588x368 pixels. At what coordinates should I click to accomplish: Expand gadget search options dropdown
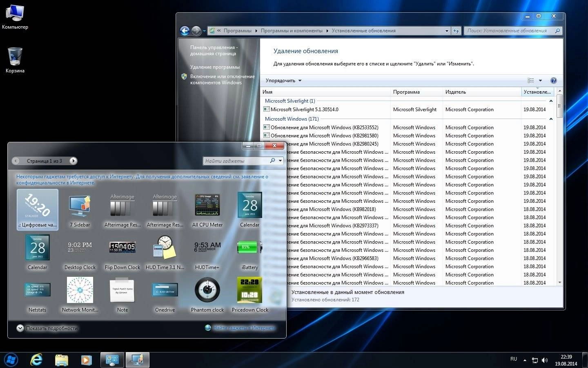pos(280,161)
